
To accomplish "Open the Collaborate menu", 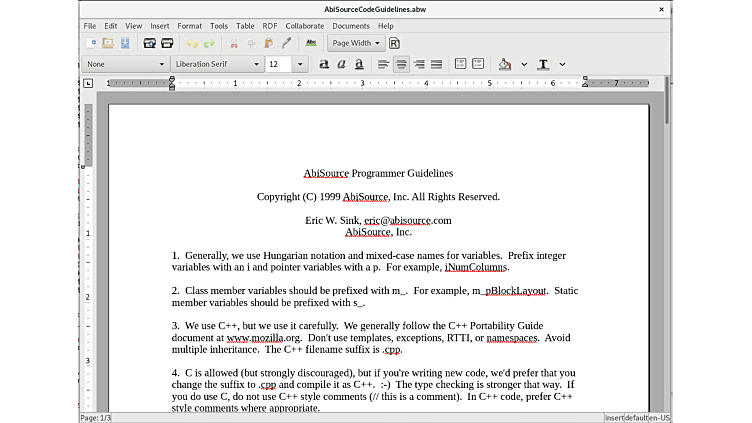I will (304, 25).
